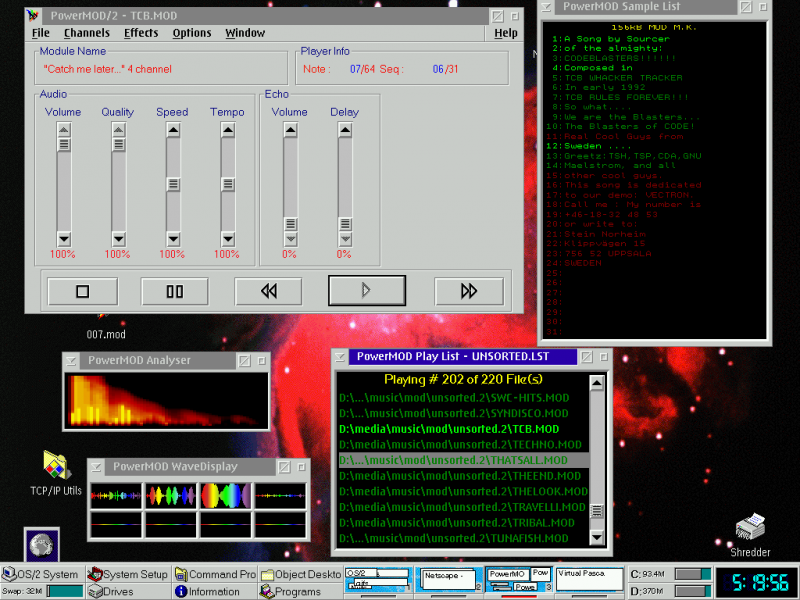Image resolution: width=800 pixels, height=600 pixels.
Task: Open the OS/2 System taskbar item
Action: point(41,574)
